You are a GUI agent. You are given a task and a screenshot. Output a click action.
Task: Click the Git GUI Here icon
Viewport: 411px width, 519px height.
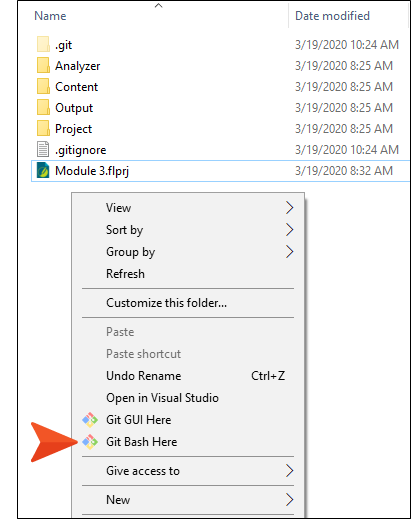click(x=90, y=420)
